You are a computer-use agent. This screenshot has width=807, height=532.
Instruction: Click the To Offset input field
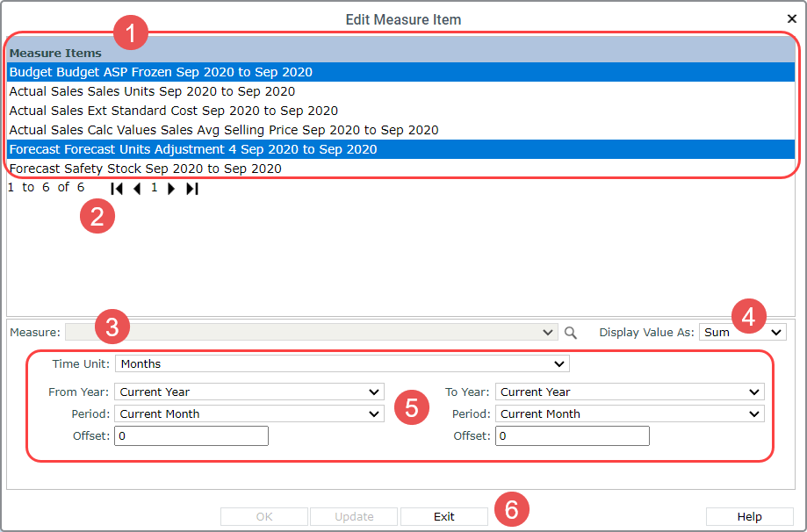point(573,435)
